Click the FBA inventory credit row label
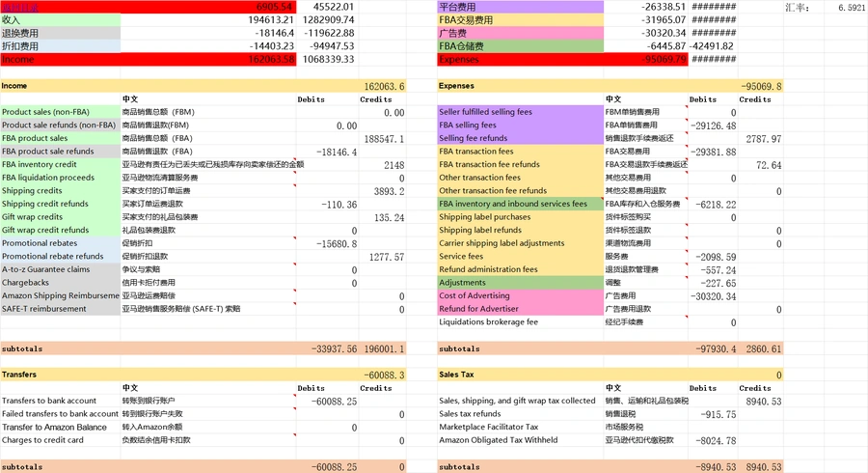Image resolution: width=868 pixels, height=473 pixels. pyautogui.click(x=61, y=164)
